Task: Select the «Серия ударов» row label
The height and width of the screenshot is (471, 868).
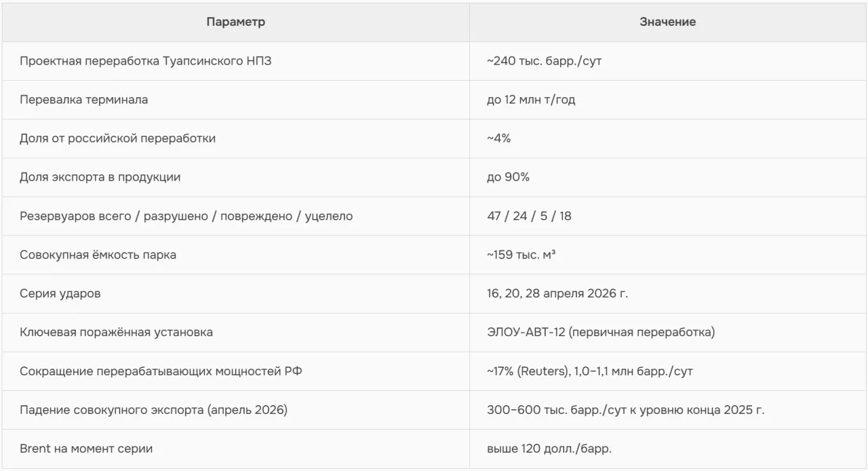Action: pyautogui.click(x=61, y=294)
